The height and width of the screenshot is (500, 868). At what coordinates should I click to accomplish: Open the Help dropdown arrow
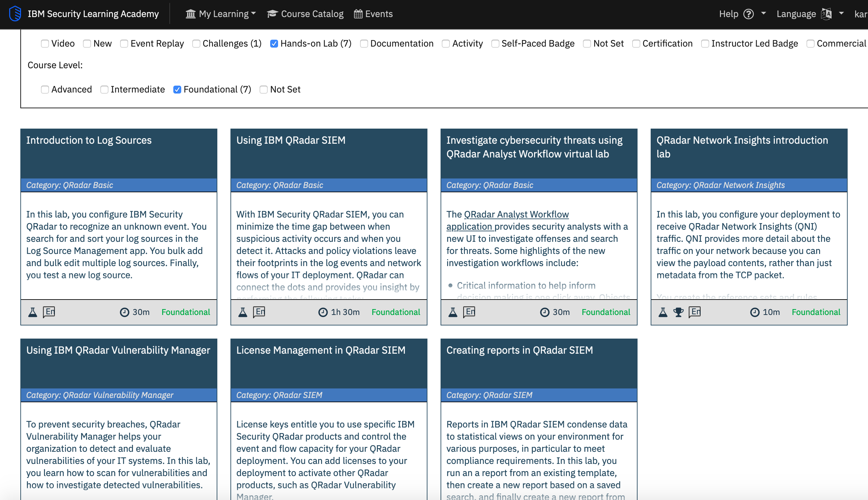764,13
